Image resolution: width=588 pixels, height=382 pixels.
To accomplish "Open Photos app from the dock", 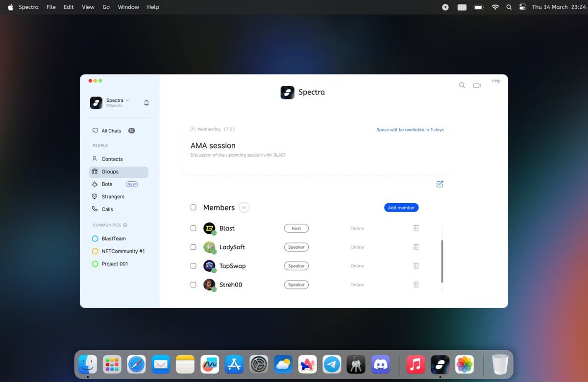I will [x=464, y=364].
